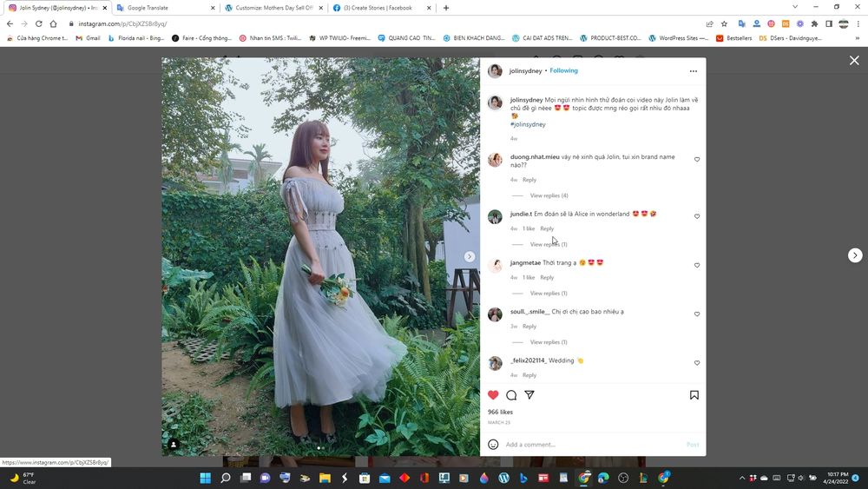Open the emoji picker in comment box
Image resolution: width=868 pixels, height=489 pixels.
pyautogui.click(x=493, y=445)
